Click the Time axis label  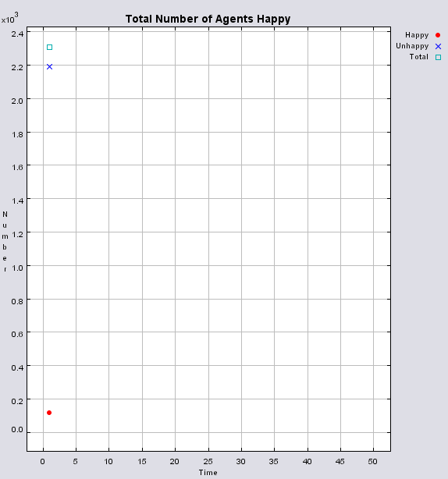tap(208, 473)
